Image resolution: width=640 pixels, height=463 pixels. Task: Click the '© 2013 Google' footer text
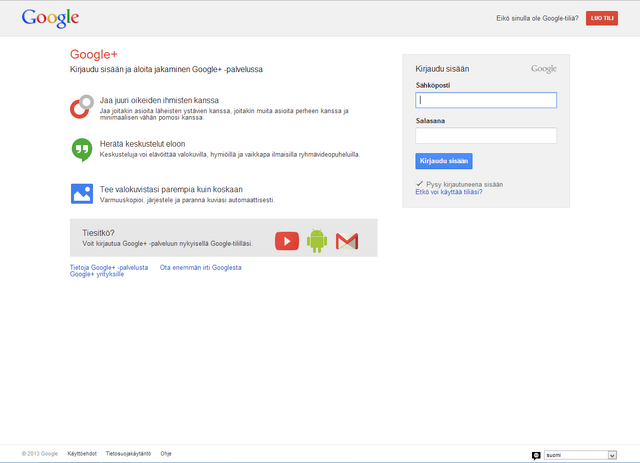[x=40, y=454]
